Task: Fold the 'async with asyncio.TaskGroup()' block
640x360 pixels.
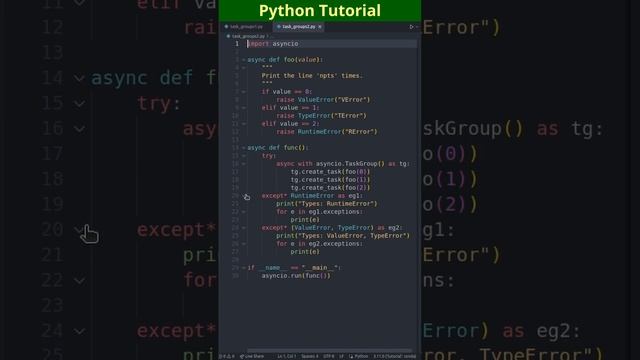Action: (x=244, y=164)
